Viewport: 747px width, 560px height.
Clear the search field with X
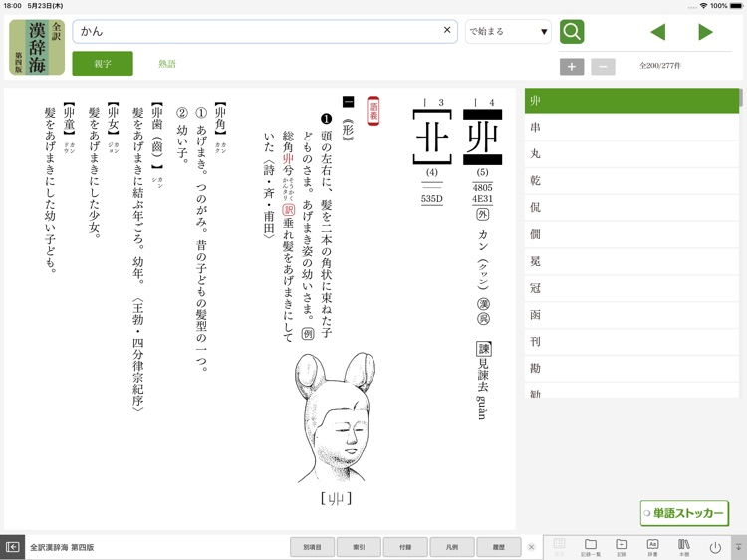447,30
